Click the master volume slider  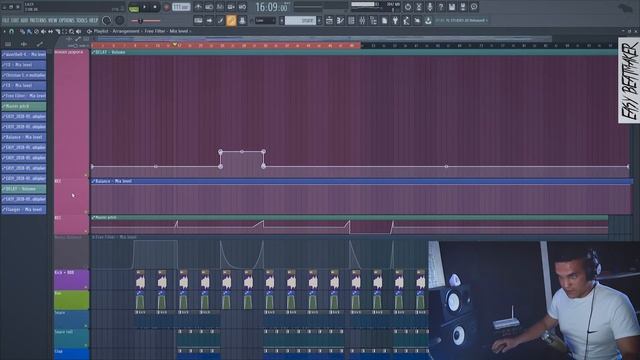[x=146, y=20]
